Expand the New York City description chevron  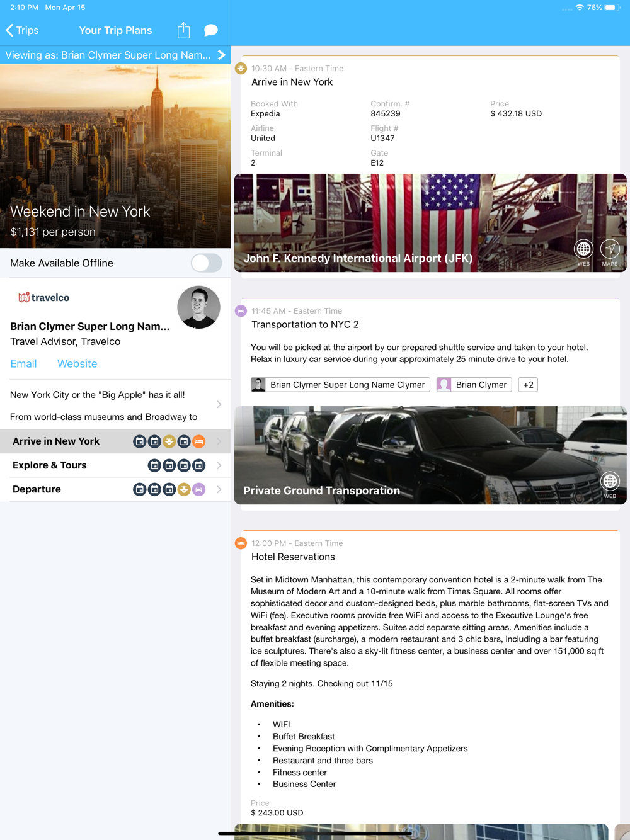coord(219,404)
